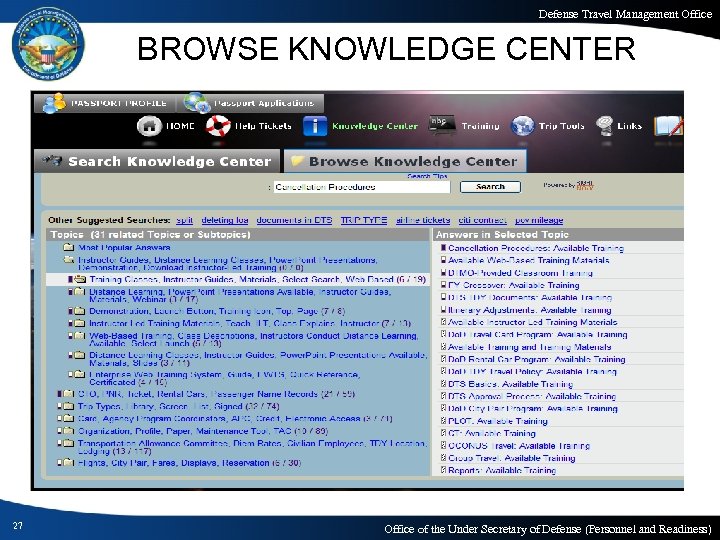720x540 pixels.
Task: Go to Home via house icon
Action: [x=149, y=126]
